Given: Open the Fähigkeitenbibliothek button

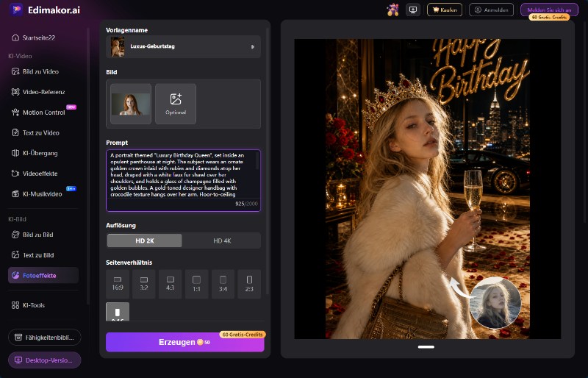Looking at the screenshot, I should tap(45, 337).
